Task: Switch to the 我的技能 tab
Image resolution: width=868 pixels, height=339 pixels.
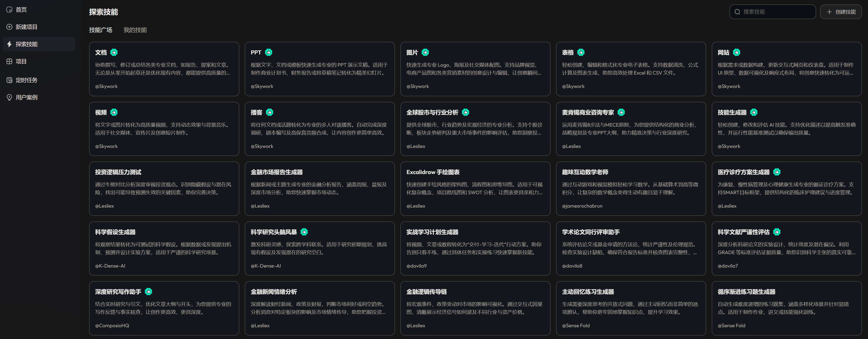Action: 135,30
